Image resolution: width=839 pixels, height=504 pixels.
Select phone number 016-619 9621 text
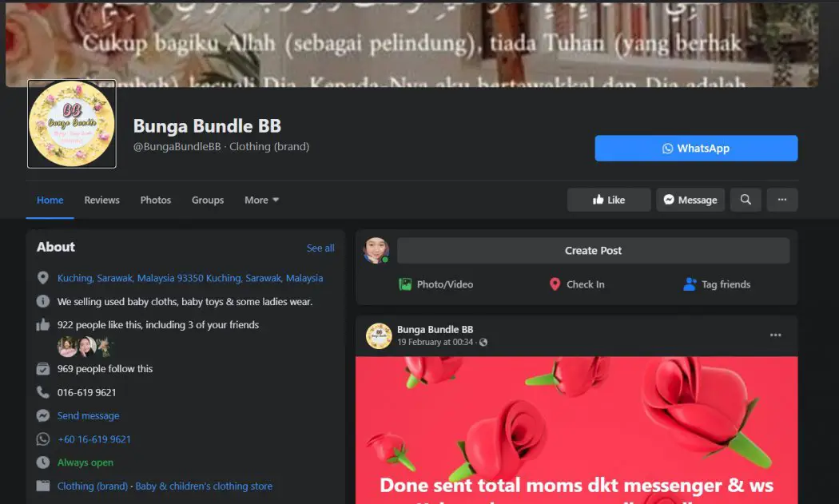pyautogui.click(x=86, y=393)
